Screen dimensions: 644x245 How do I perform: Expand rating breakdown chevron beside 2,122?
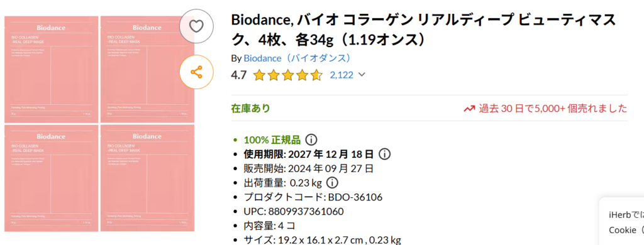point(362,75)
